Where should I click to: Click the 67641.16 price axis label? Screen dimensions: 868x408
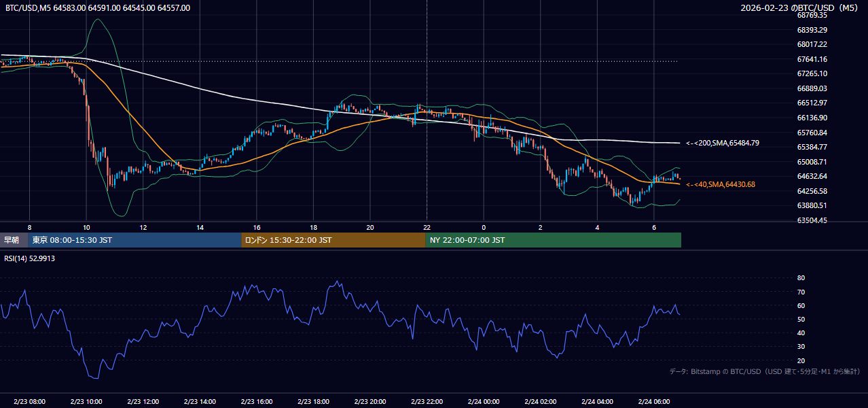click(812, 59)
